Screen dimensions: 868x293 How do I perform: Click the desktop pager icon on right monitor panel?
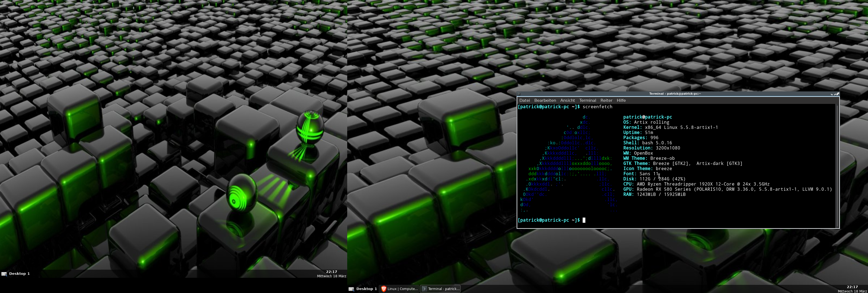coord(351,289)
